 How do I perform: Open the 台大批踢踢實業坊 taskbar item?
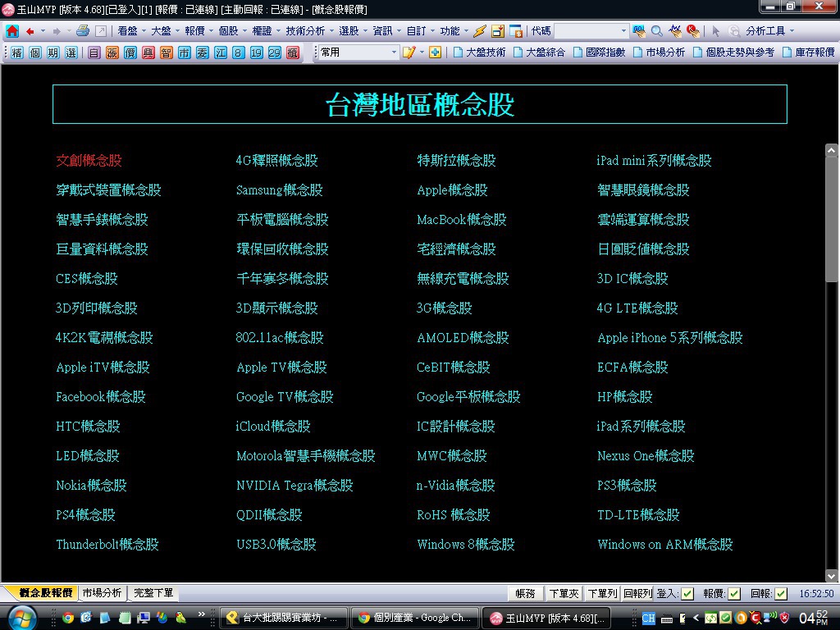(x=284, y=618)
